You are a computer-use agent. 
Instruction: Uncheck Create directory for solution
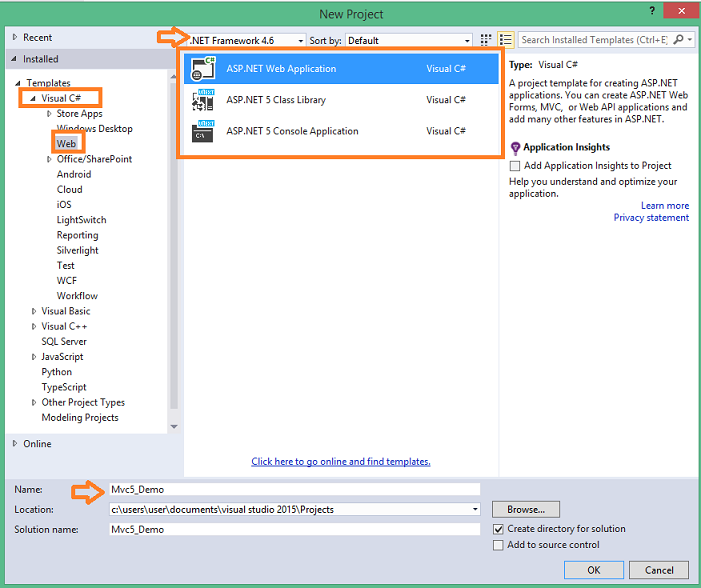pos(498,529)
